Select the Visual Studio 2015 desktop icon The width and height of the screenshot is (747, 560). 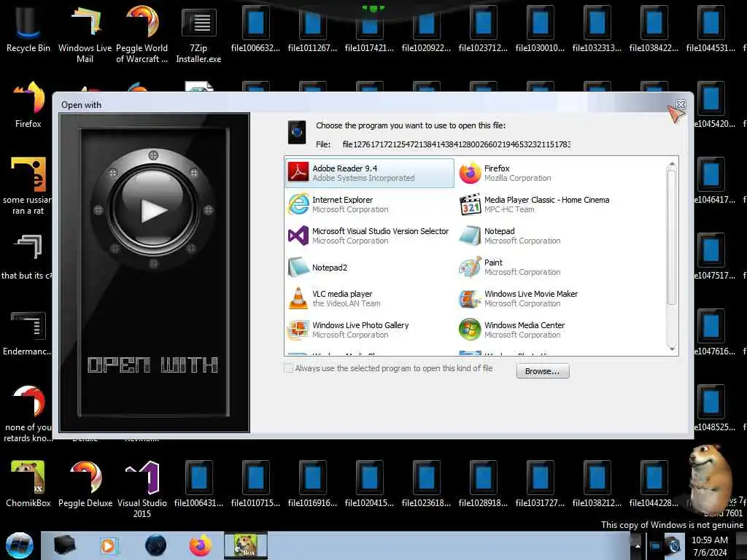[142, 489]
